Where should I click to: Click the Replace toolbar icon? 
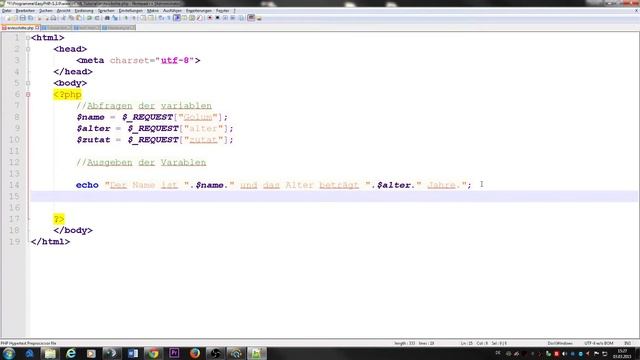pyautogui.click(x=115, y=18)
